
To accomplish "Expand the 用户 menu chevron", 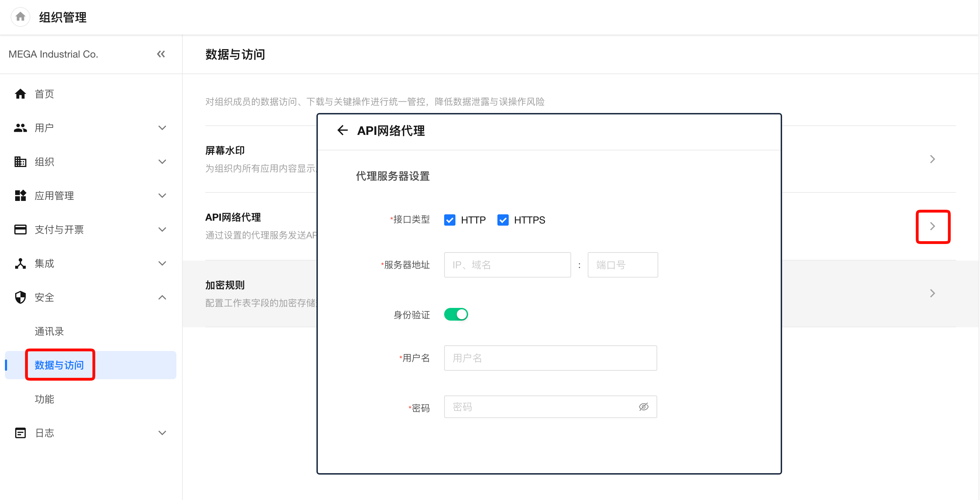I will coord(162,127).
